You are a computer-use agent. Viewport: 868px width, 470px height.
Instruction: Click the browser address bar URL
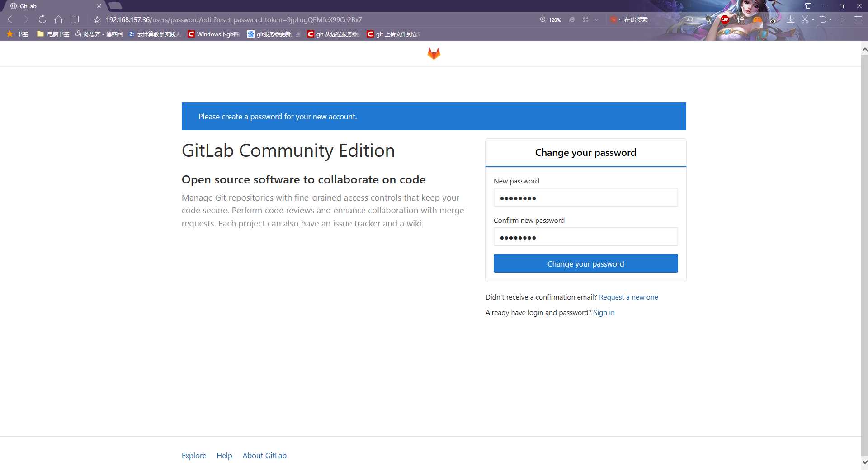(x=234, y=19)
